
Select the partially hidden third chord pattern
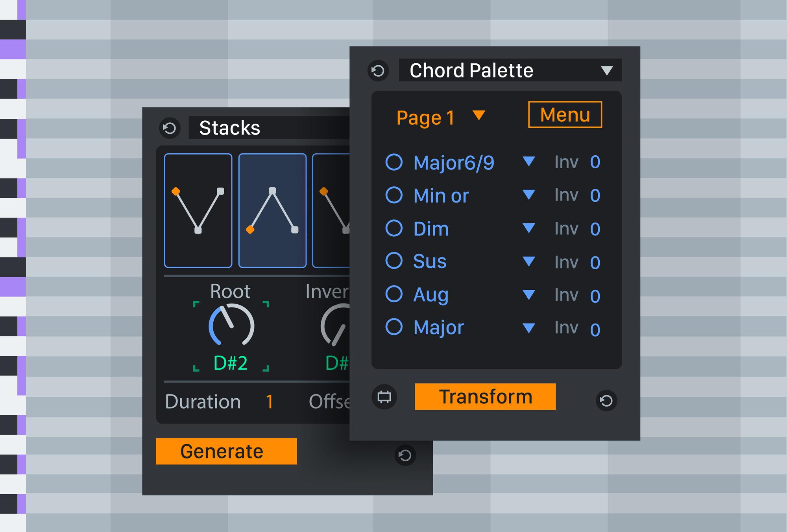pyautogui.click(x=331, y=211)
